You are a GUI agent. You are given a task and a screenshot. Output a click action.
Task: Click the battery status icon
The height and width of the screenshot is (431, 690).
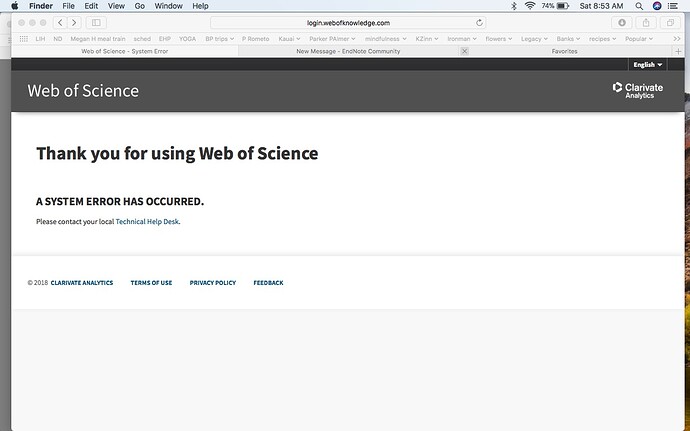tap(555, 6)
